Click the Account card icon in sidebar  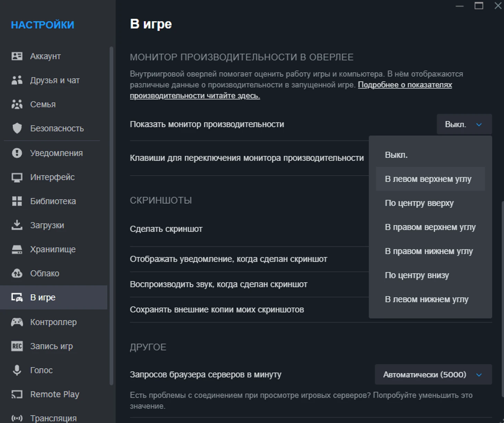(x=17, y=56)
